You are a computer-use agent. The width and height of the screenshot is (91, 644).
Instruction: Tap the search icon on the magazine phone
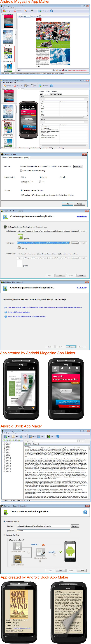[29, 368]
